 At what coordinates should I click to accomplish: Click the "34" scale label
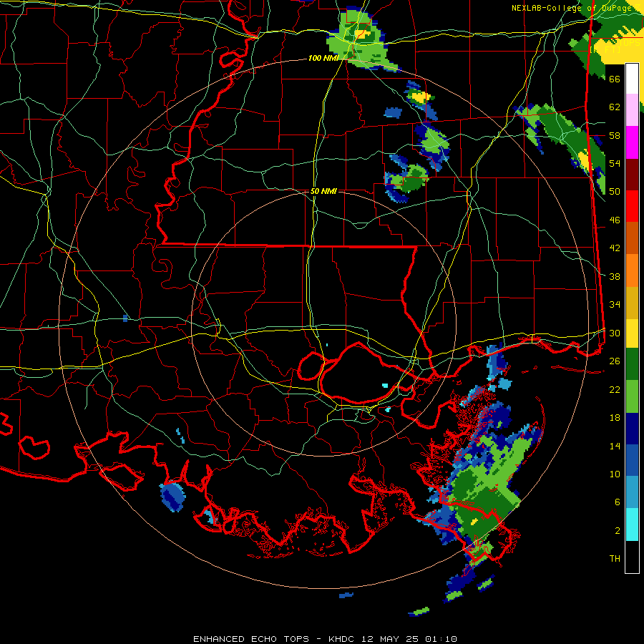(x=615, y=305)
